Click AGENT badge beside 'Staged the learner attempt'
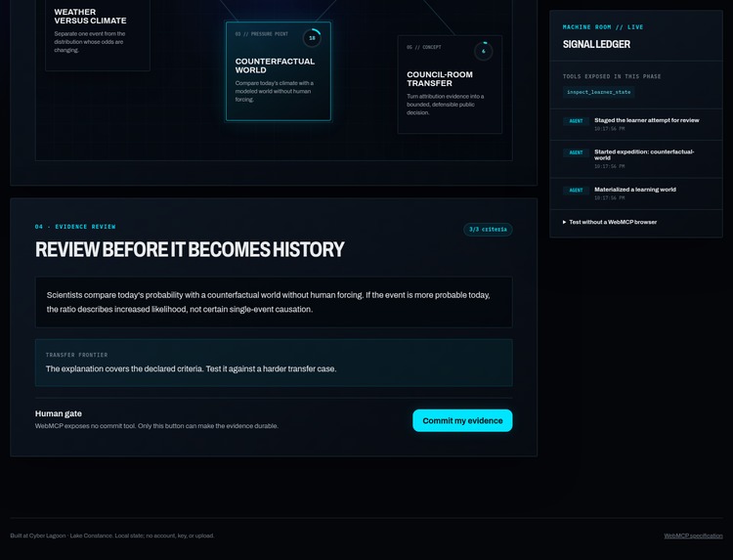 (576, 121)
